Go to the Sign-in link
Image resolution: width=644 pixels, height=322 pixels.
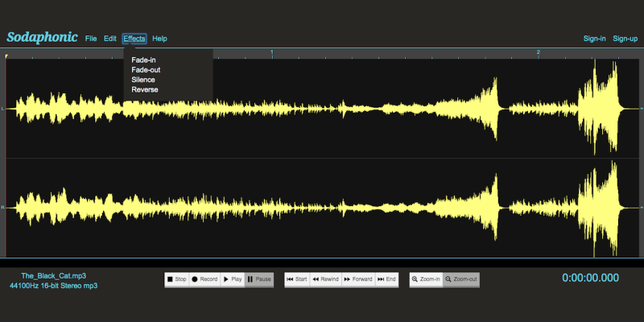click(x=595, y=39)
